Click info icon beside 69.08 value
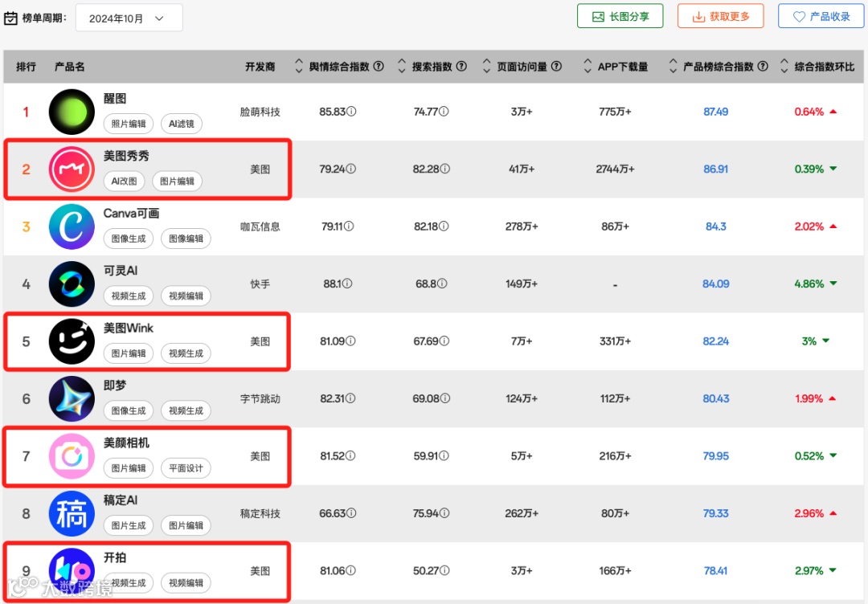Image resolution: width=868 pixels, height=604 pixels. pos(445,398)
